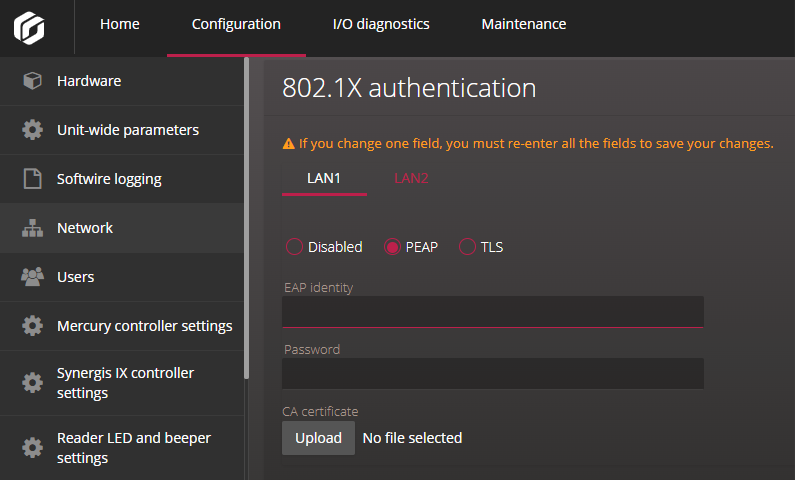
Task: Open I/O diagnostics tab
Action: click(x=381, y=24)
